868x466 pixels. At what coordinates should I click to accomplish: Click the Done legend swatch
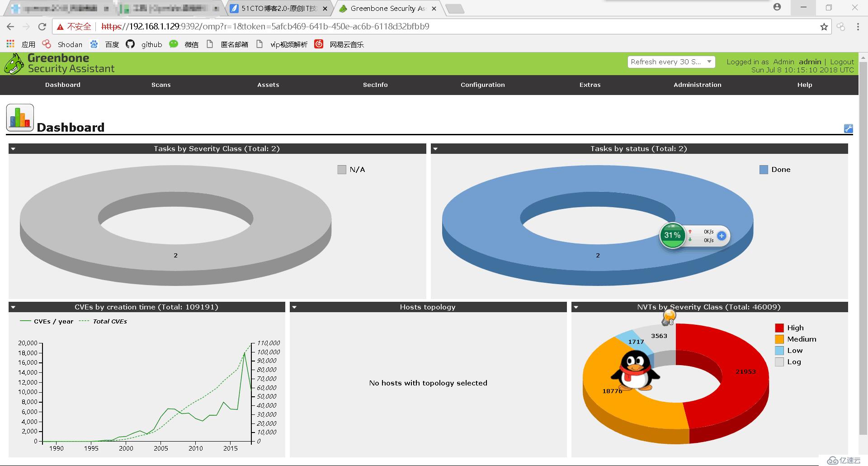[764, 170]
